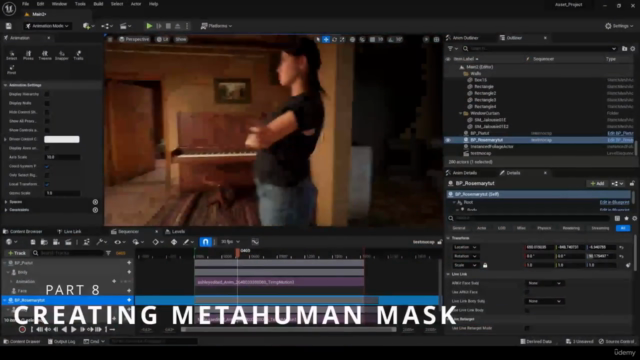
Task: Expand the Constraints section
Action: click(6, 210)
